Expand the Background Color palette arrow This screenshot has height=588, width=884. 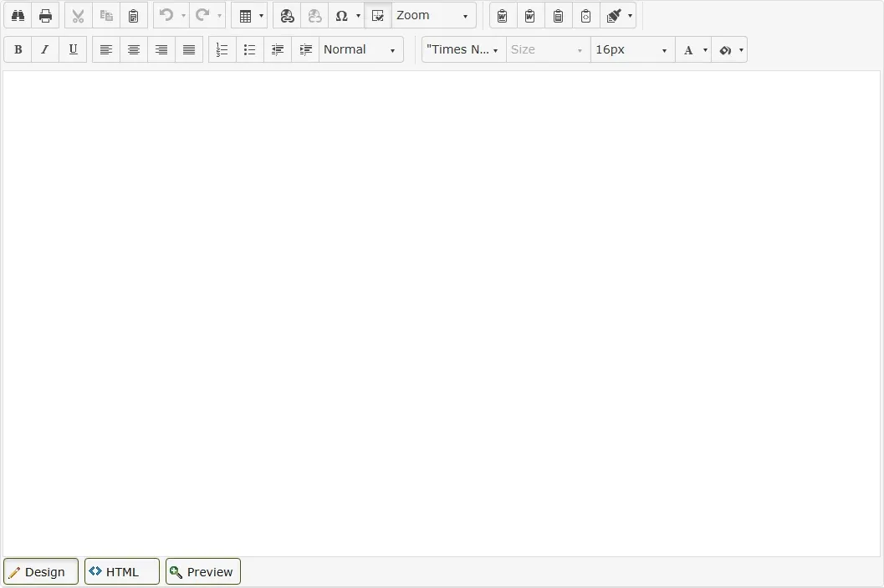coord(741,50)
